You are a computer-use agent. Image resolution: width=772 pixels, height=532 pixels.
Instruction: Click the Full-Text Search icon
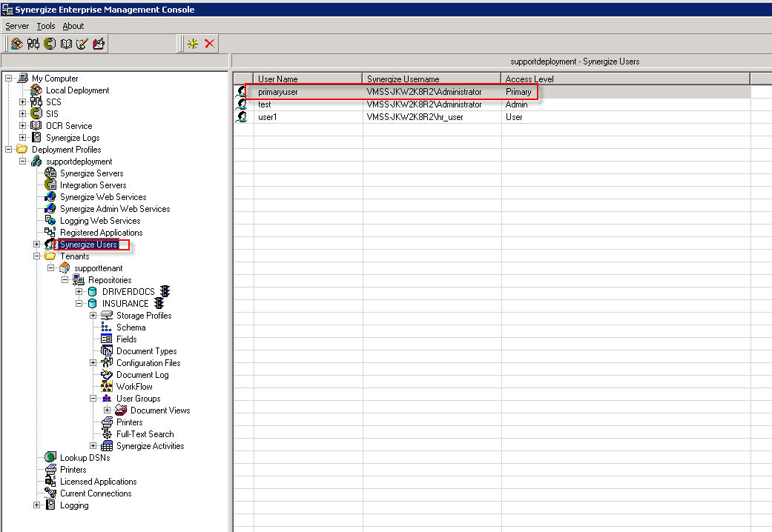[106, 433]
